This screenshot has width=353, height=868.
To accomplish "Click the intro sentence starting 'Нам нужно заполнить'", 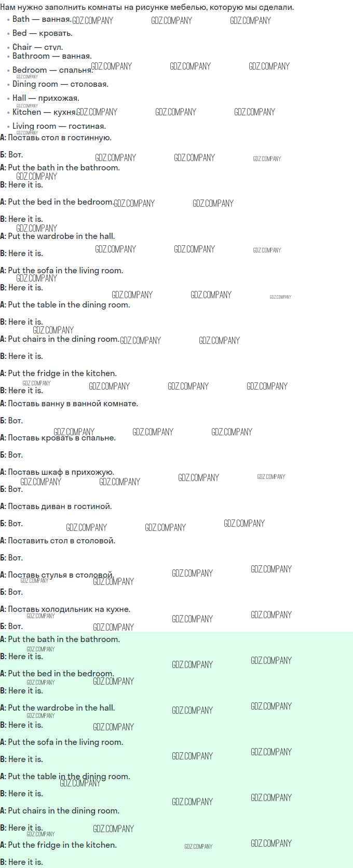I will 147,7.
